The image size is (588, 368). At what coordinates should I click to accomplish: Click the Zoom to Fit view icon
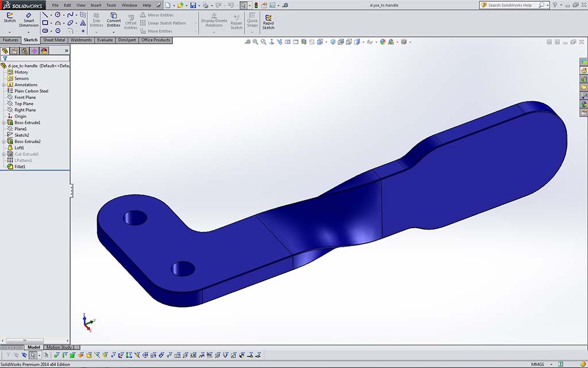tap(248, 42)
